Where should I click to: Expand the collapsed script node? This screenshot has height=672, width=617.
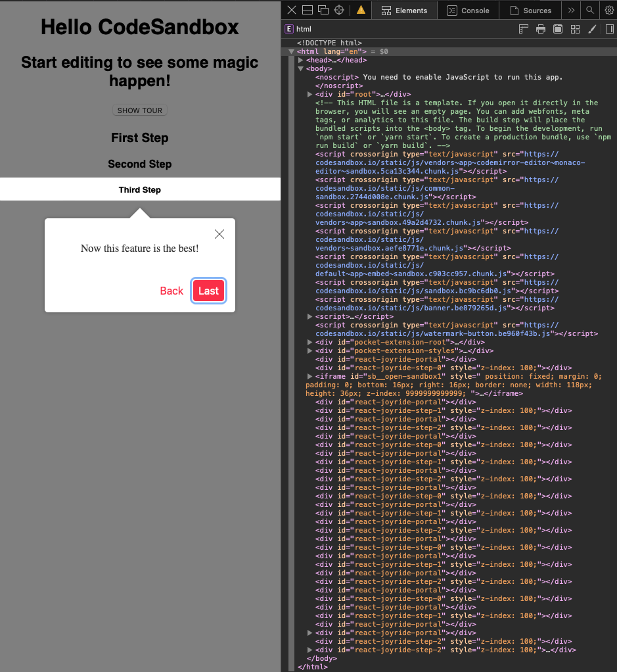point(310,317)
